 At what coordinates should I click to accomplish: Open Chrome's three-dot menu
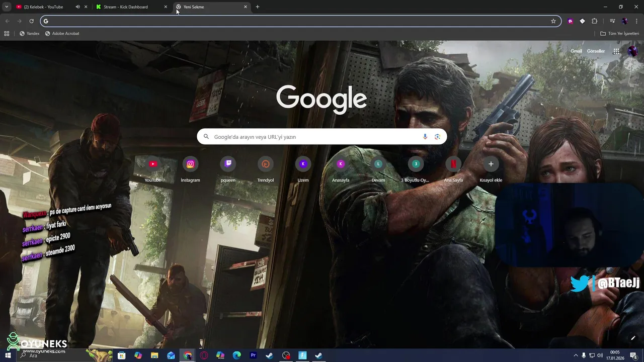point(636,21)
